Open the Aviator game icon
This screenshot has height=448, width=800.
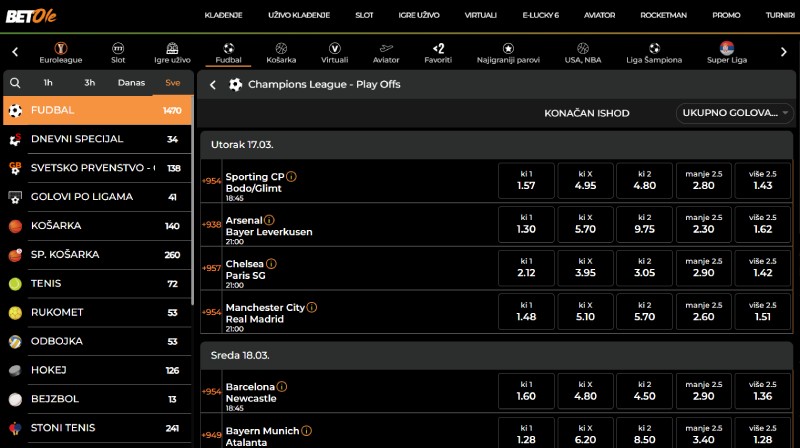[386, 48]
